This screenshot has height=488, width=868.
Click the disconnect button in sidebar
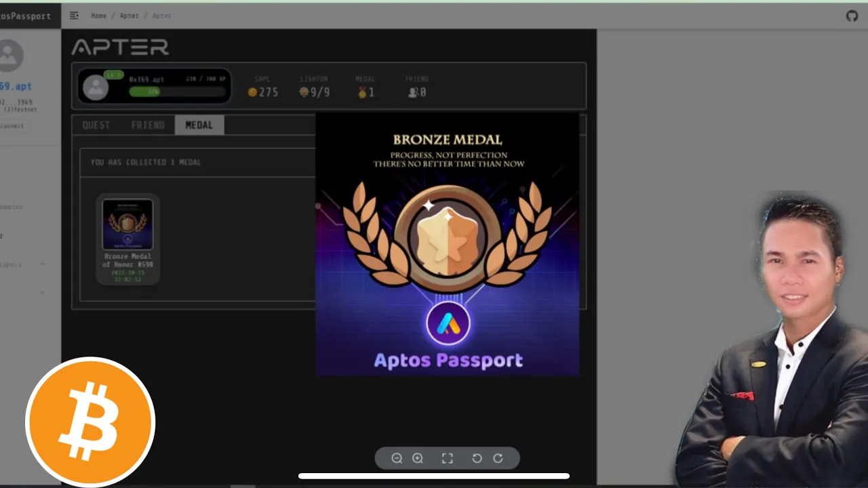click(12, 126)
